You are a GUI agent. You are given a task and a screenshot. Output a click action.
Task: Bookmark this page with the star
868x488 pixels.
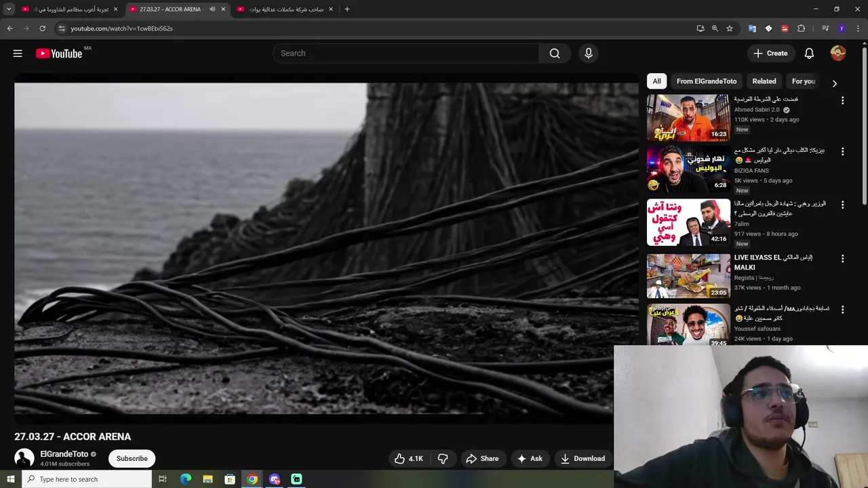(x=730, y=28)
